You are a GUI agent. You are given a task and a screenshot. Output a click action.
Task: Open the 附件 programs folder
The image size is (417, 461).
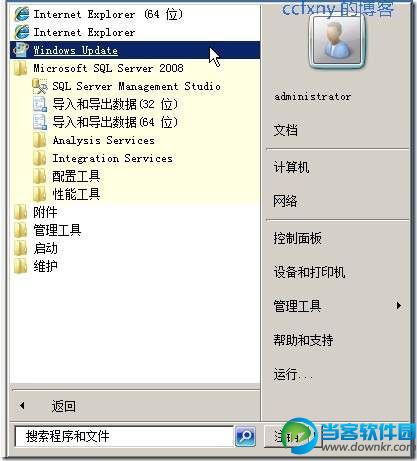pyautogui.click(x=135, y=212)
